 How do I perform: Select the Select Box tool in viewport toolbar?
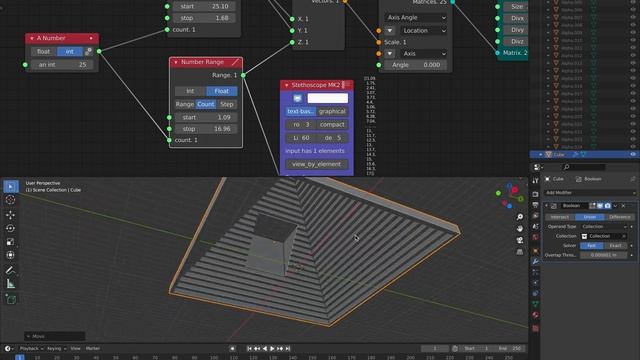[11, 187]
